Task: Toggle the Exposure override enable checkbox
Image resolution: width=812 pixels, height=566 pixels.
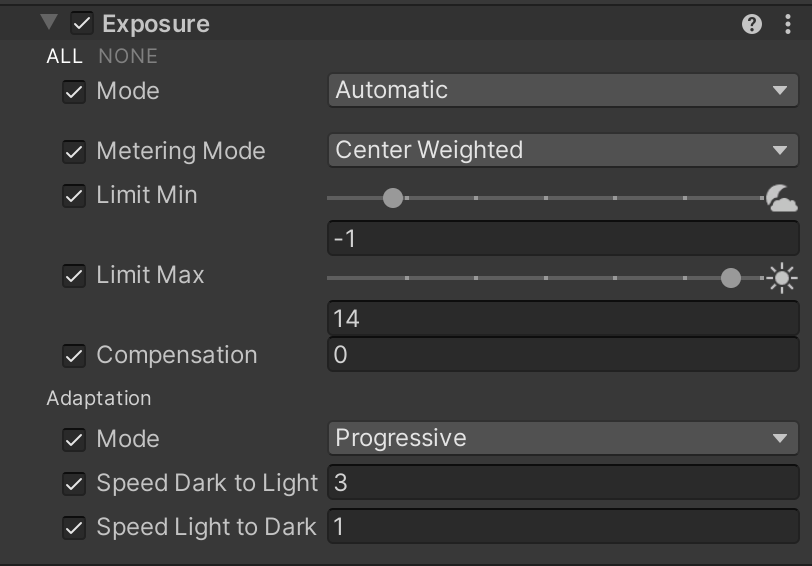Action: click(82, 24)
